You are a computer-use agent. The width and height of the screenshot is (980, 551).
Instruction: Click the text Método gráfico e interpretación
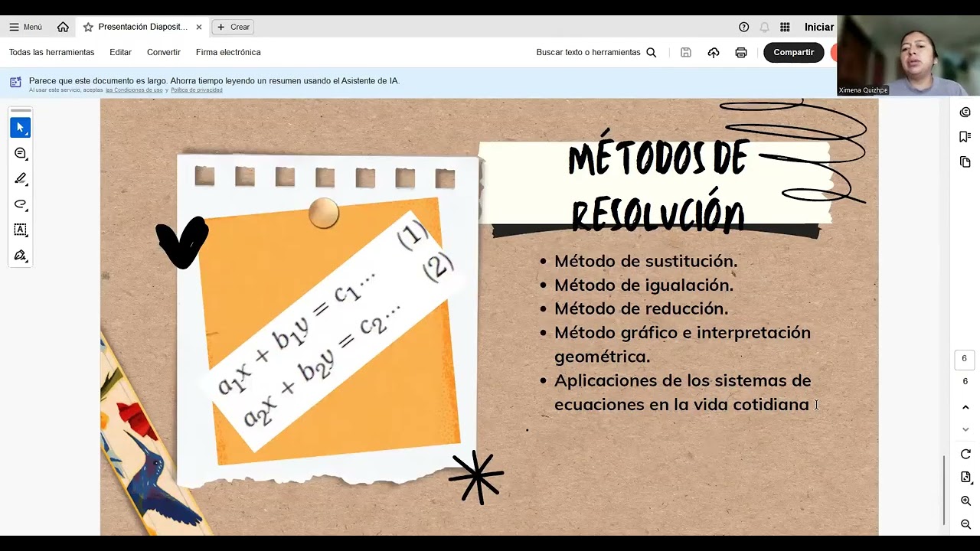[682, 332]
